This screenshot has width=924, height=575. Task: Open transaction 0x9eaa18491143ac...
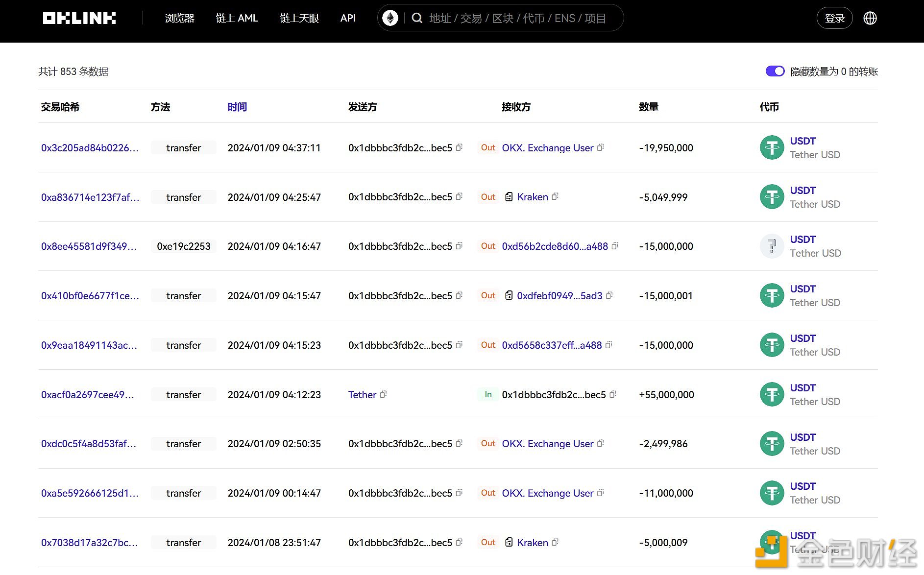pyautogui.click(x=89, y=345)
